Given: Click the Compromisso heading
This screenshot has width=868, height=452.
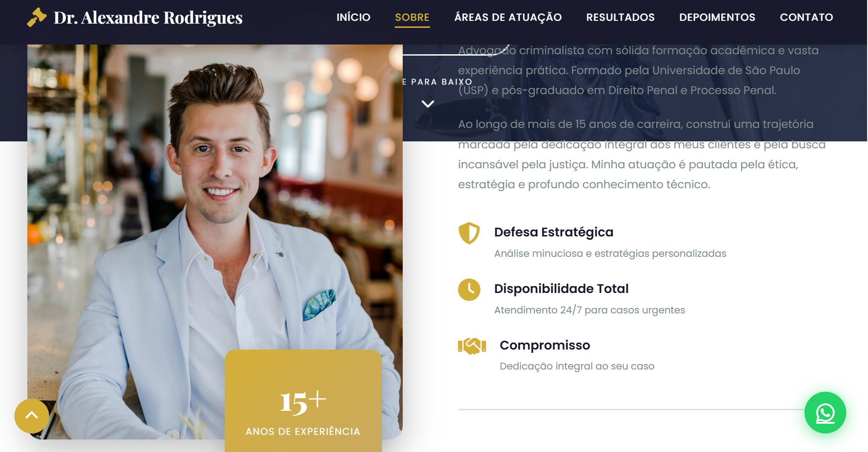Looking at the screenshot, I should point(545,345).
